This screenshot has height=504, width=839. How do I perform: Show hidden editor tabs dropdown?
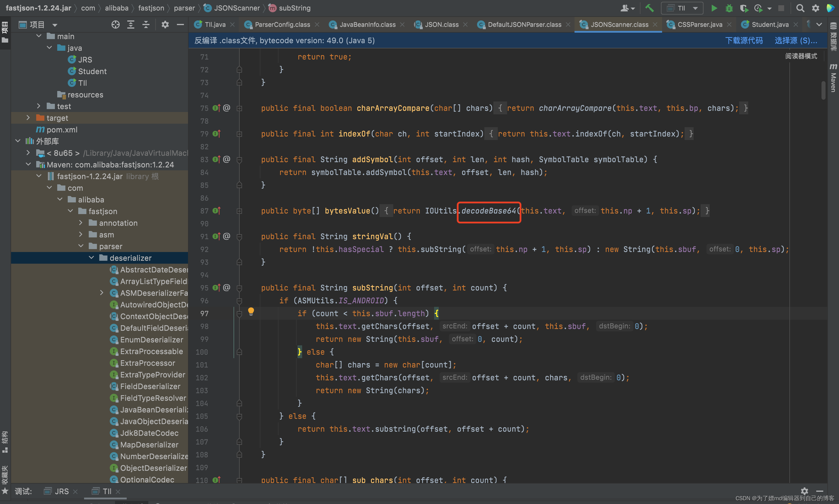click(x=819, y=24)
